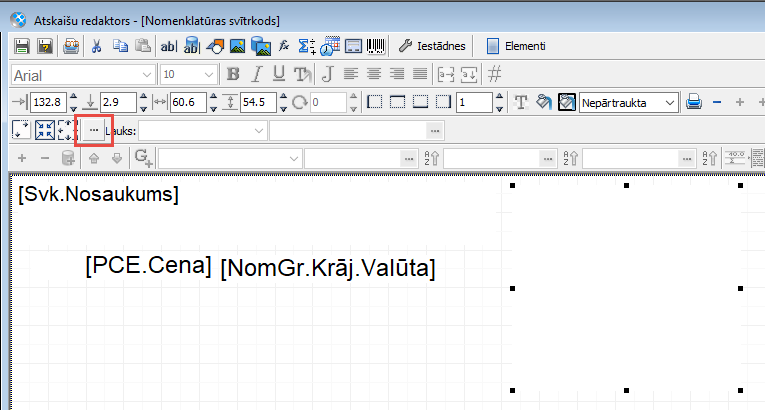Cut the selected element with scissors icon
Viewport: 765px width, 410px height.
(x=97, y=46)
